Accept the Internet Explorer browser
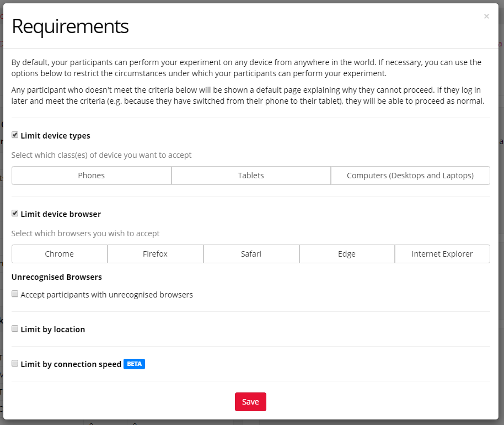This screenshot has height=425, width=504. tap(442, 253)
